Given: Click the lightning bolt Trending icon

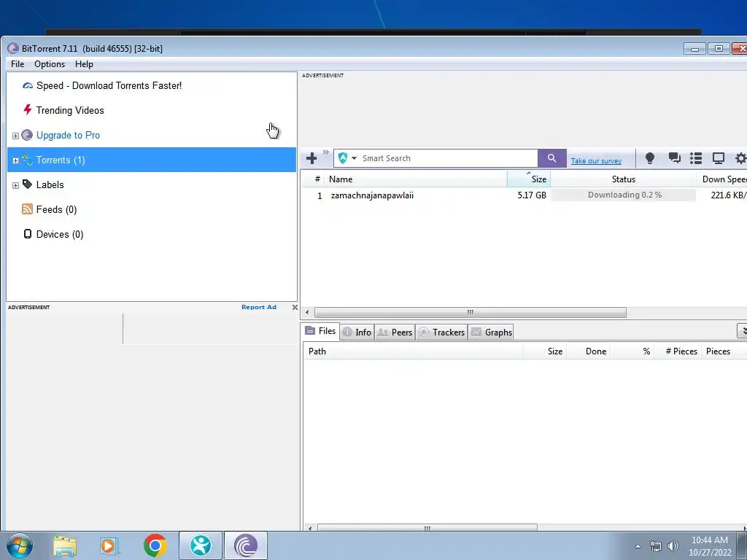Looking at the screenshot, I should click(x=28, y=110).
